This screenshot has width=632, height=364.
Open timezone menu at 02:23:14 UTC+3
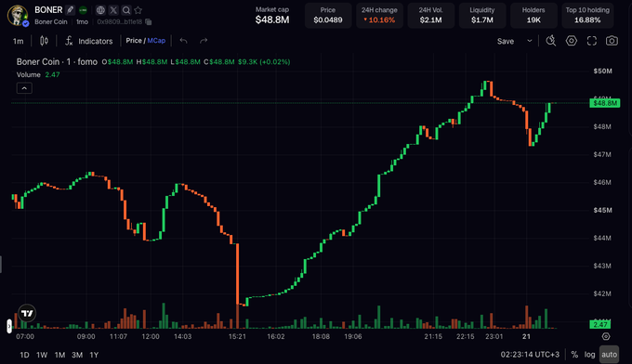[530, 355]
